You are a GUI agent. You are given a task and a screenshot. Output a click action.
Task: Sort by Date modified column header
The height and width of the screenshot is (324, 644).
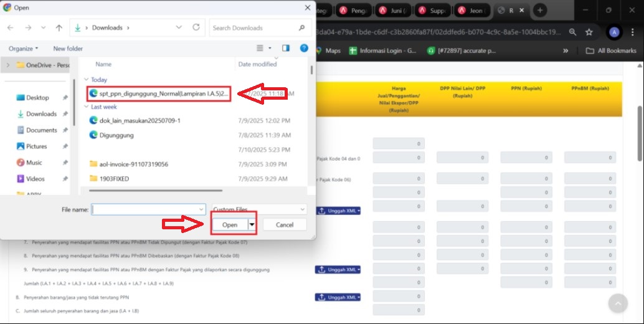coord(257,64)
